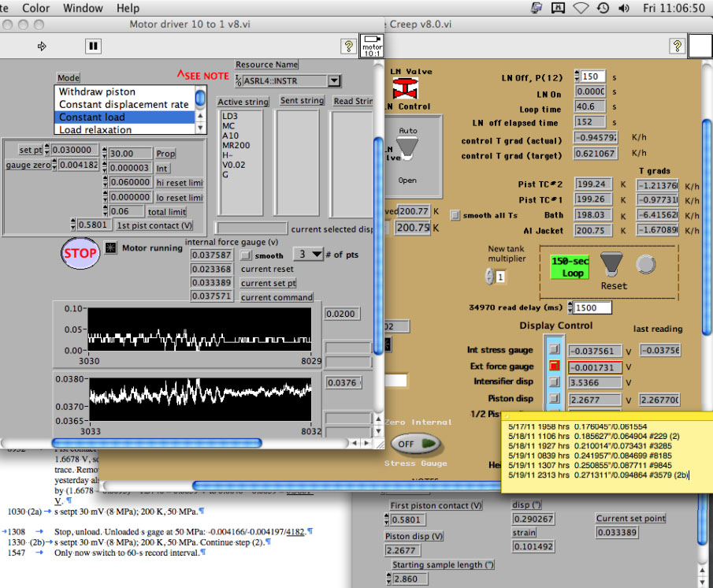Open the Window menu
713x588 pixels.
tap(84, 8)
